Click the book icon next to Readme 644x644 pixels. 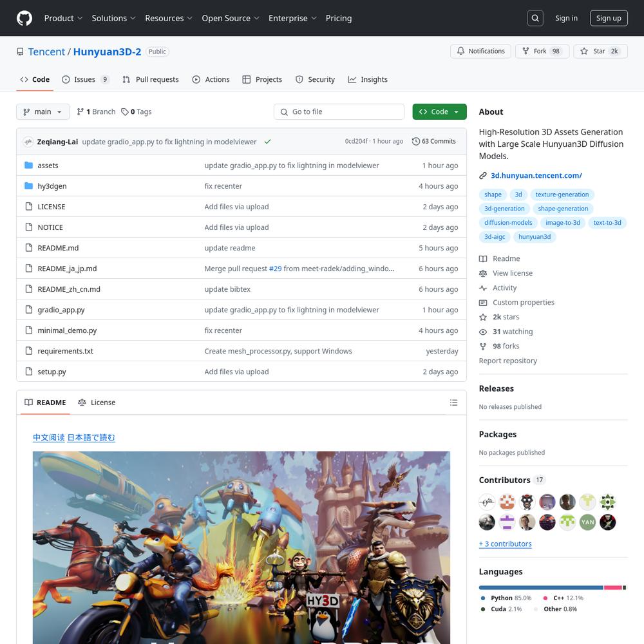(483, 259)
